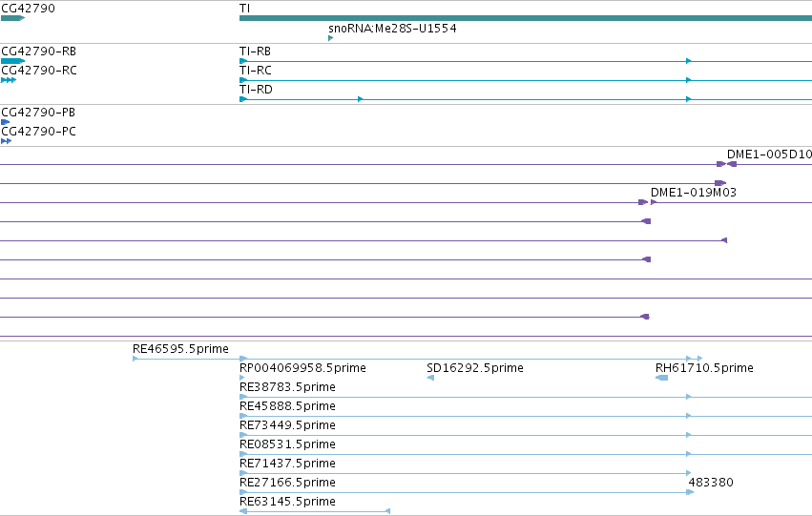
Task: Click the CG42790-RC triple-arrow glyph
Action: (9, 80)
